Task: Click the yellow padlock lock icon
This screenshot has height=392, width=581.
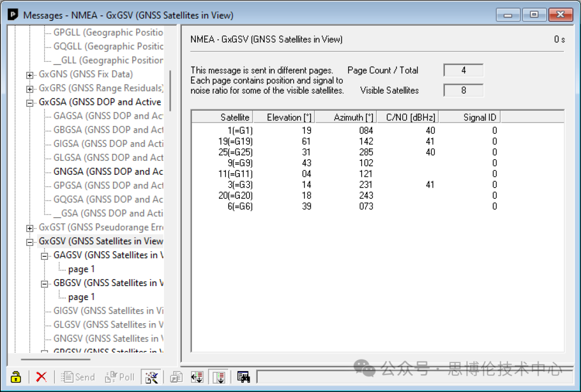Action: click(x=16, y=377)
